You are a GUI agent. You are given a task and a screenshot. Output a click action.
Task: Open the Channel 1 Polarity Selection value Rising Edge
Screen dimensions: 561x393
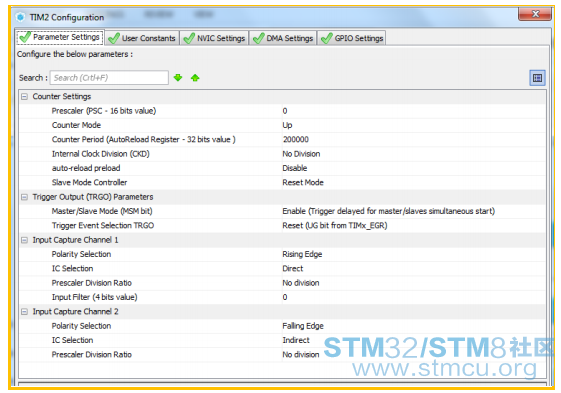[302, 254]
